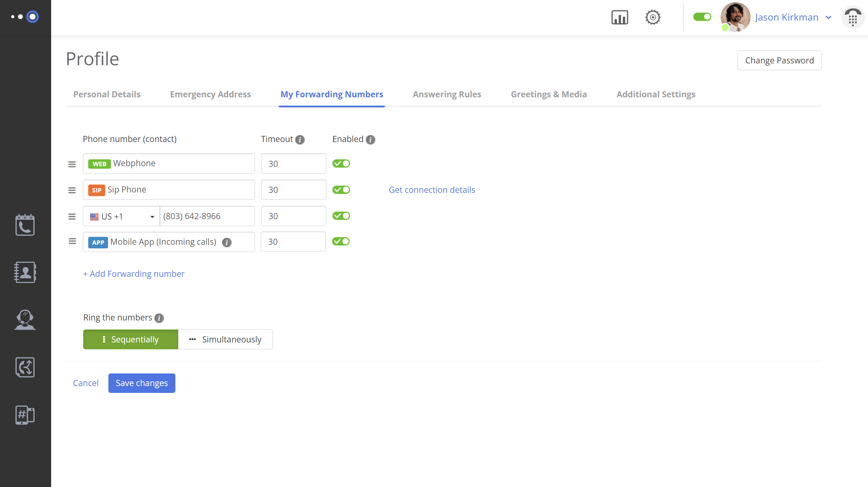Screen dimensions: 868x487
Task: Click Jason Kirkman's avatar photo
Action: pos(735,17)
